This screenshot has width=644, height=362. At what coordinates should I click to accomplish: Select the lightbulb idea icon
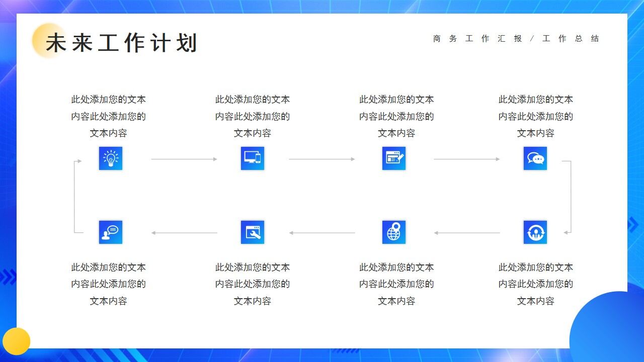(110, 158)
